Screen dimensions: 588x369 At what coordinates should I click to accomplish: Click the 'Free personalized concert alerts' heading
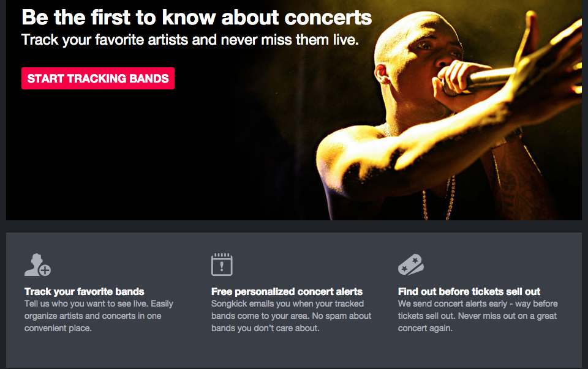click(287, 291)
